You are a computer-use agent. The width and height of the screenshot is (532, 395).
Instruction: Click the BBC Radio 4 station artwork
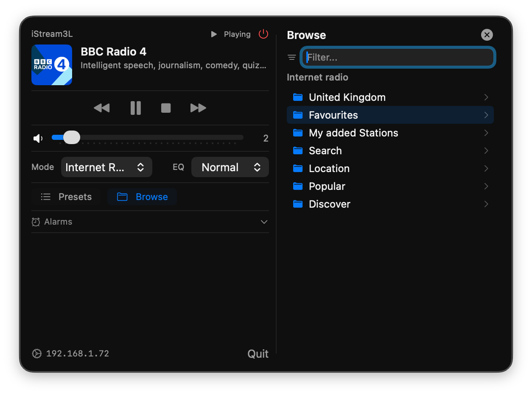point(52,65)
